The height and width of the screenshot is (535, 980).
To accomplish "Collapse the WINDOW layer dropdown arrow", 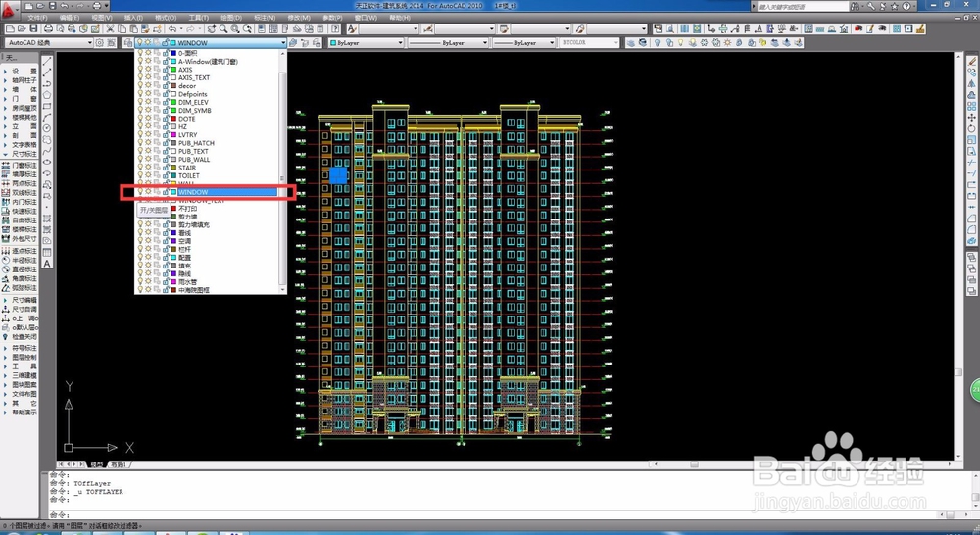I will [283, 42].
